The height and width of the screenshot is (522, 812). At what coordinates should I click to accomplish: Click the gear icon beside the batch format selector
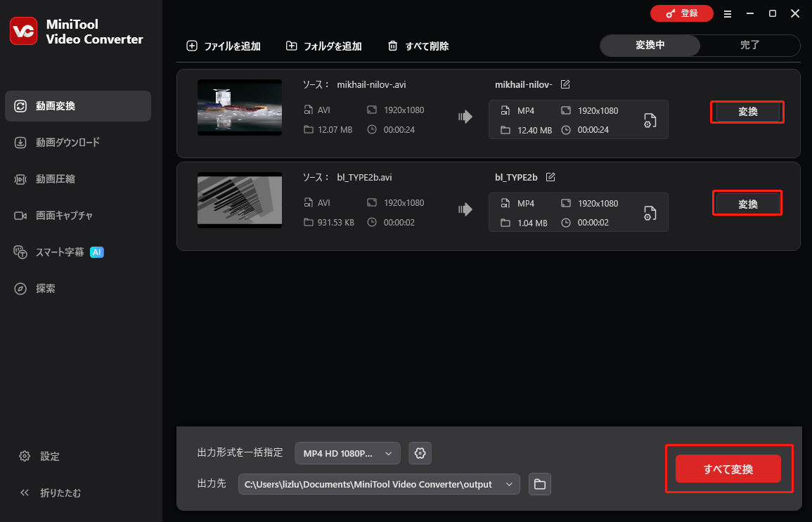pos(420,453)
